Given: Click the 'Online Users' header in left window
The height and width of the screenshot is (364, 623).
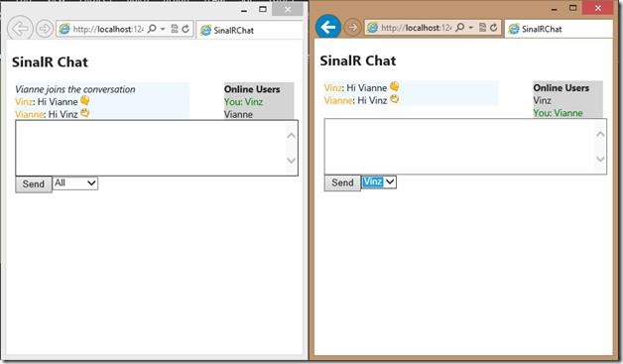Looking at the screenshot, I should [x=252, y=89].
